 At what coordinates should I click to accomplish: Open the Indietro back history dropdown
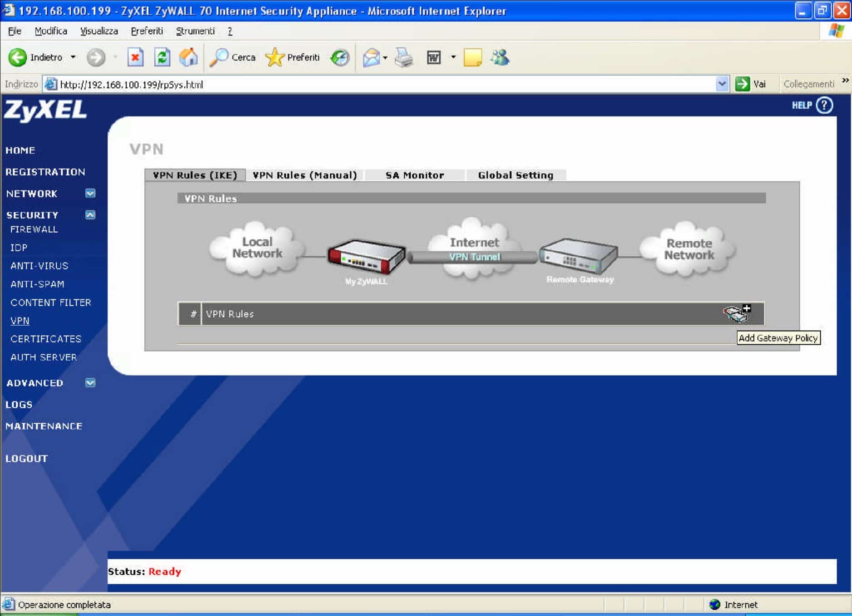[73, 58]
